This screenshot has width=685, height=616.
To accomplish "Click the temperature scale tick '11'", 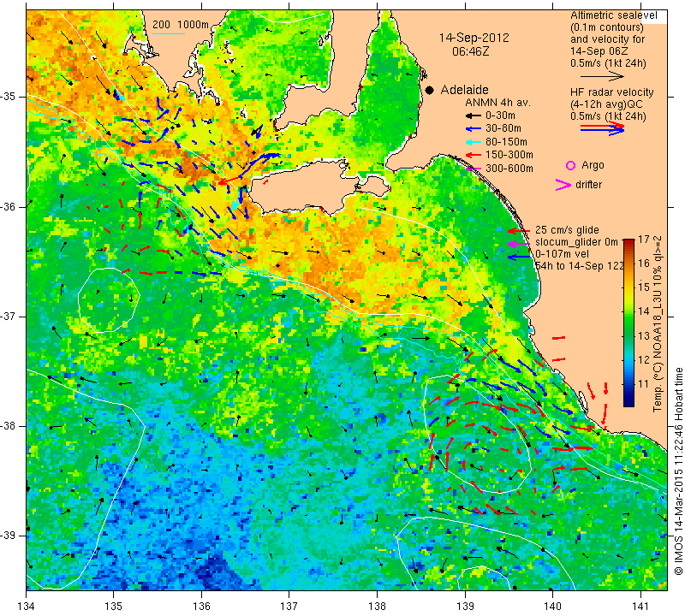I will [x=644, y=384].
